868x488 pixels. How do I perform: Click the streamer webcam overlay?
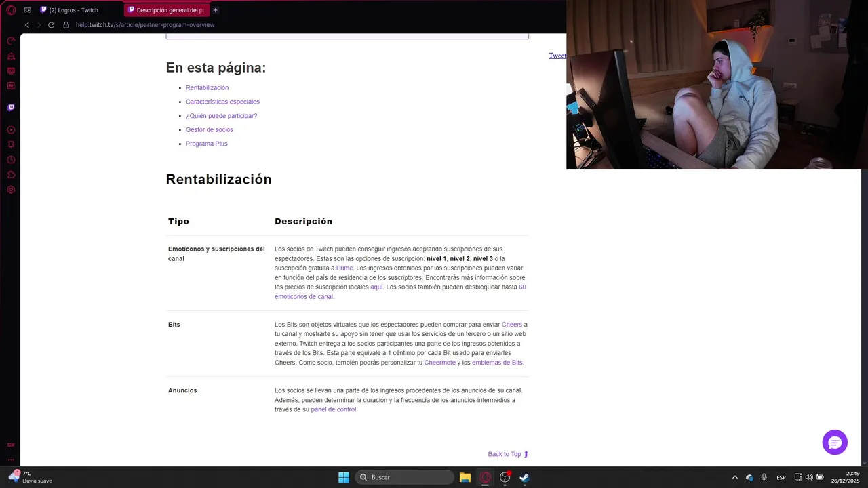coord(717,85)
